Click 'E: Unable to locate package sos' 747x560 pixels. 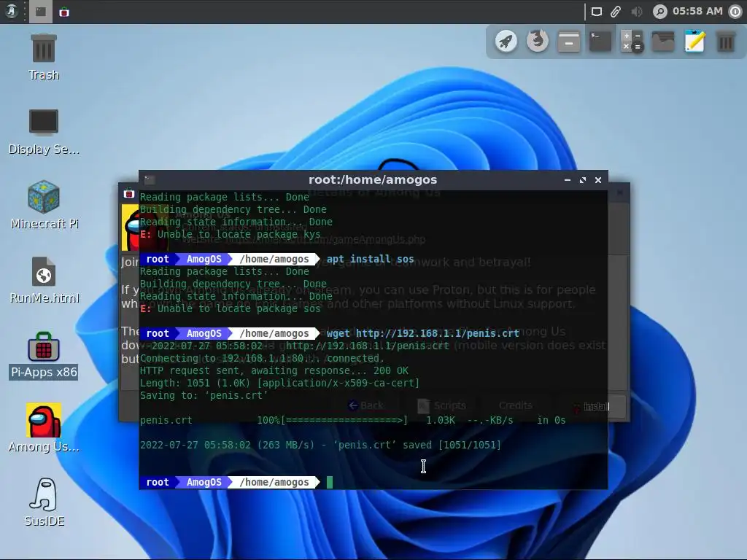[230, 308]
